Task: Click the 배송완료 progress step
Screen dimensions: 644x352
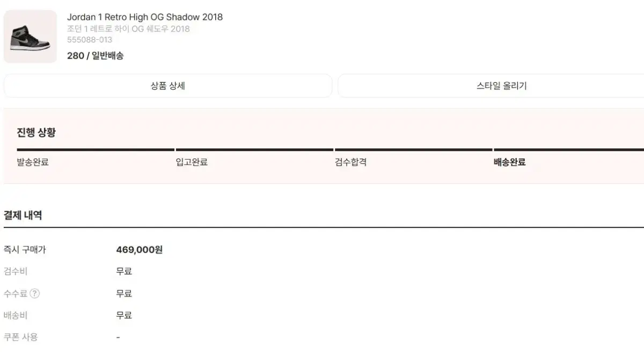Action: pos(509,162)
